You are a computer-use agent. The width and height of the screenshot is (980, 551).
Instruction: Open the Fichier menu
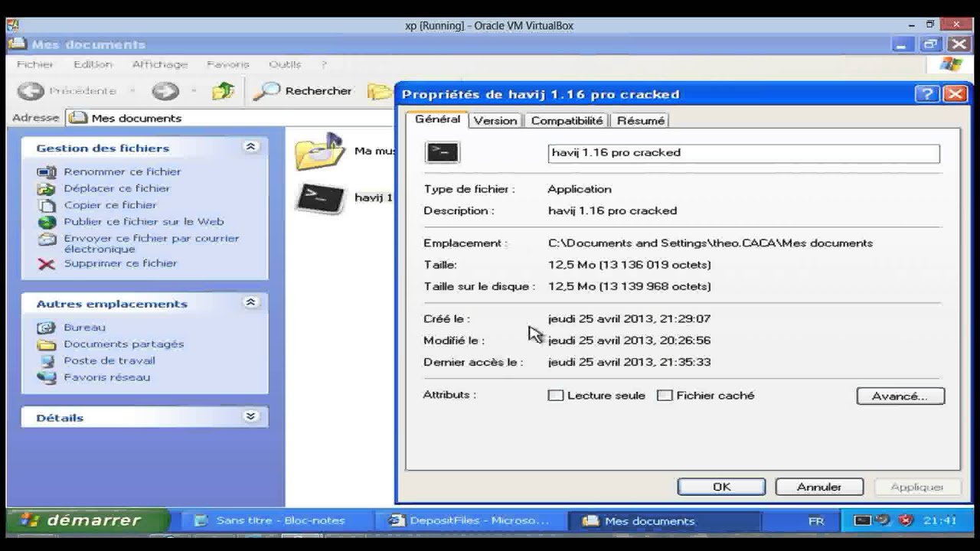point(35,64)
